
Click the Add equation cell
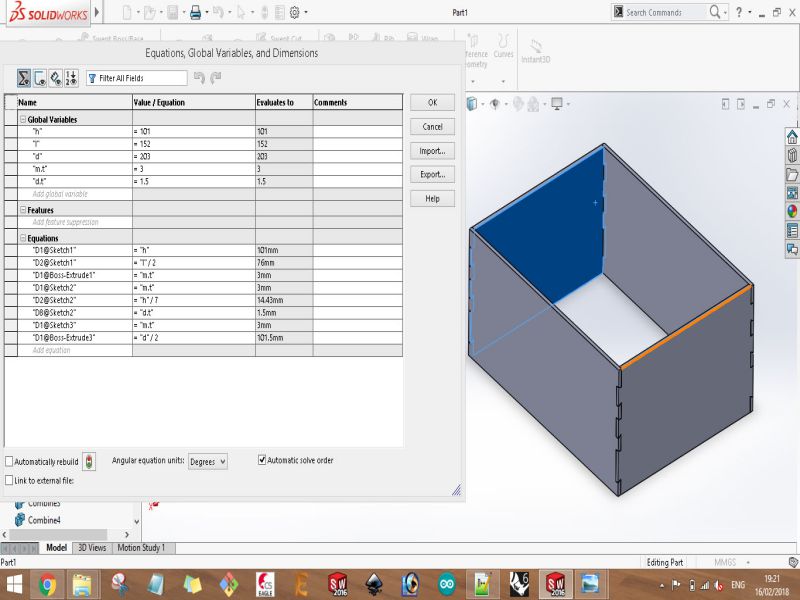(x=74, y=350)
